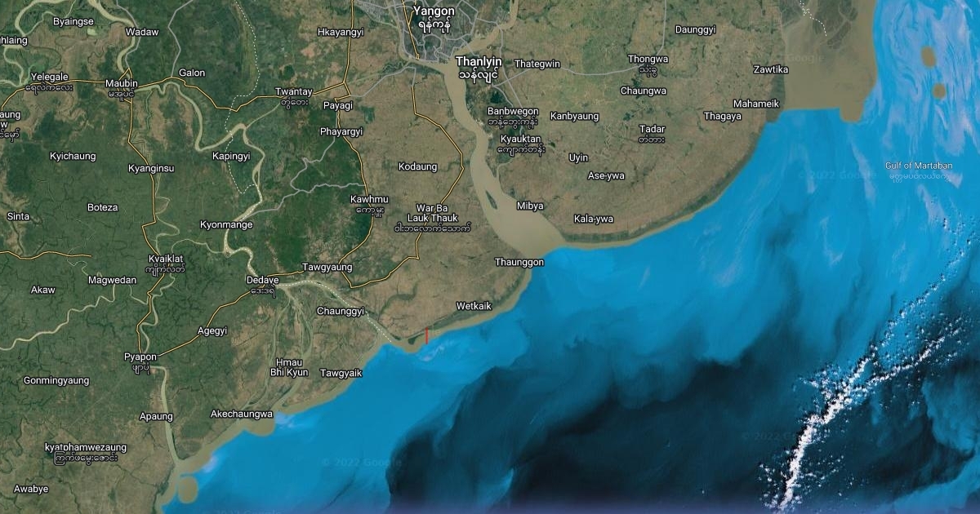Click the Chaungwa village label

(x=644, y=91)
